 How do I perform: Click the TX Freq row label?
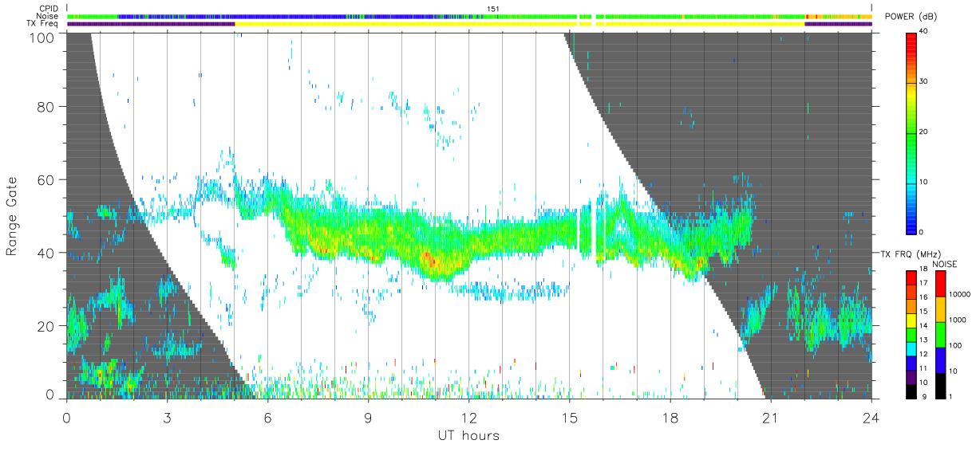(43, 24)
